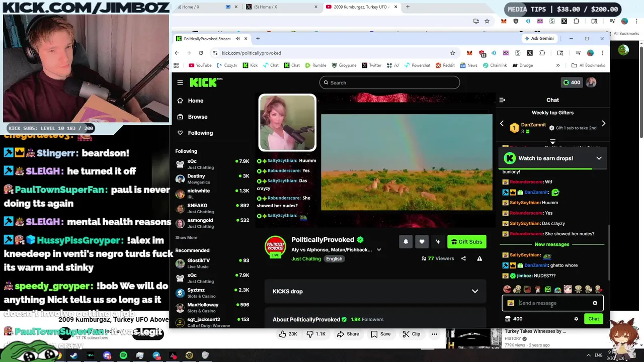Click the English language tag
This screenshot has width=644, height=362.
[334, 259]
